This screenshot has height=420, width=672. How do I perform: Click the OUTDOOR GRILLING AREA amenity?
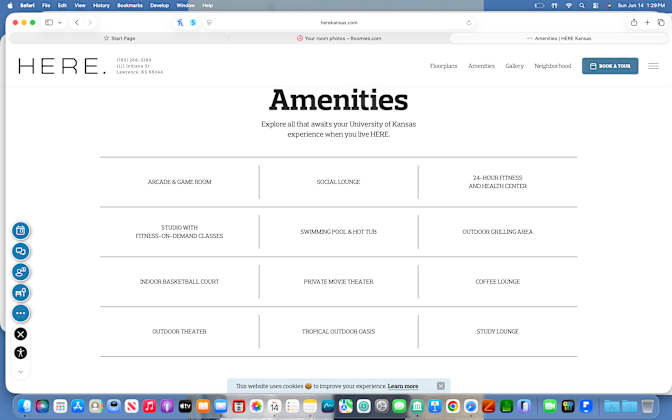point(498,232)
